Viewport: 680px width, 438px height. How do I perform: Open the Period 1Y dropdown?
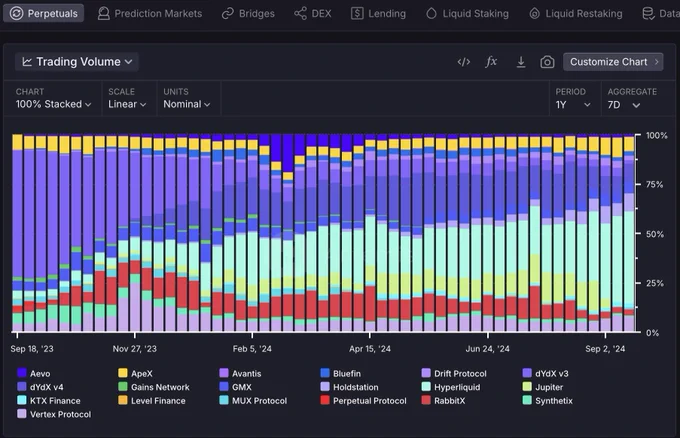tap(573, 105)
